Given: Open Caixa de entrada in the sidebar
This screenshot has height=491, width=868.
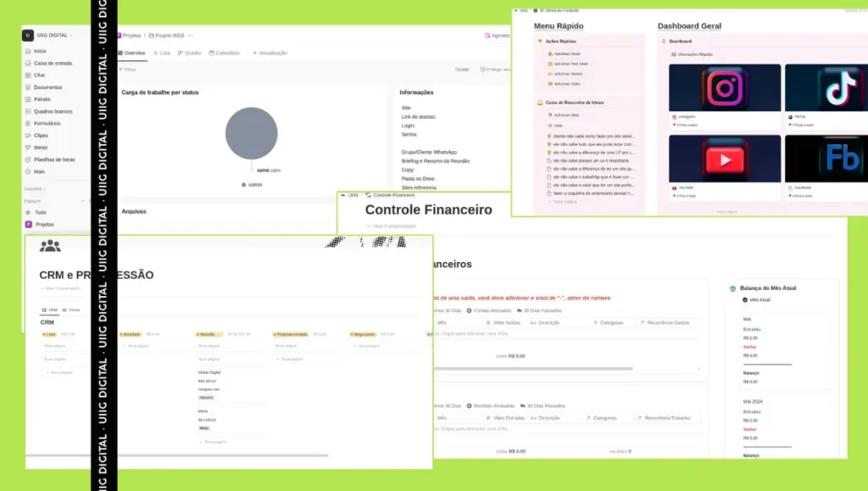Looking at the screenshot, I should [x=48, y=63].
